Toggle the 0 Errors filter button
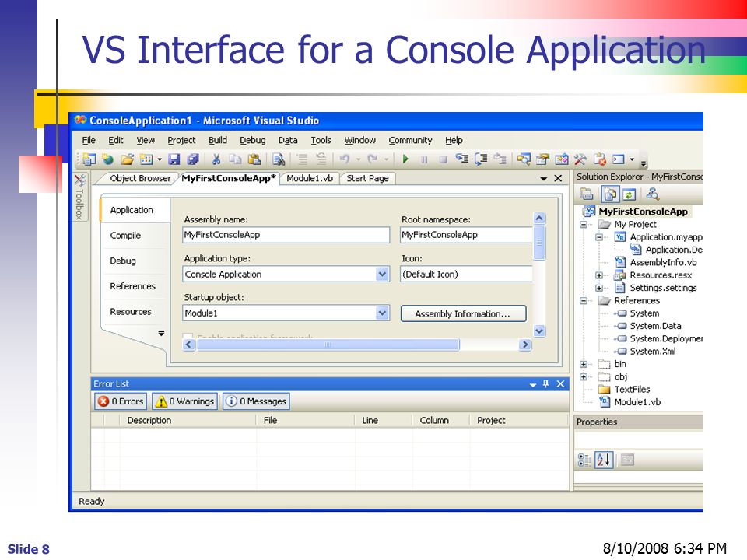 click(x=121, y=401)
